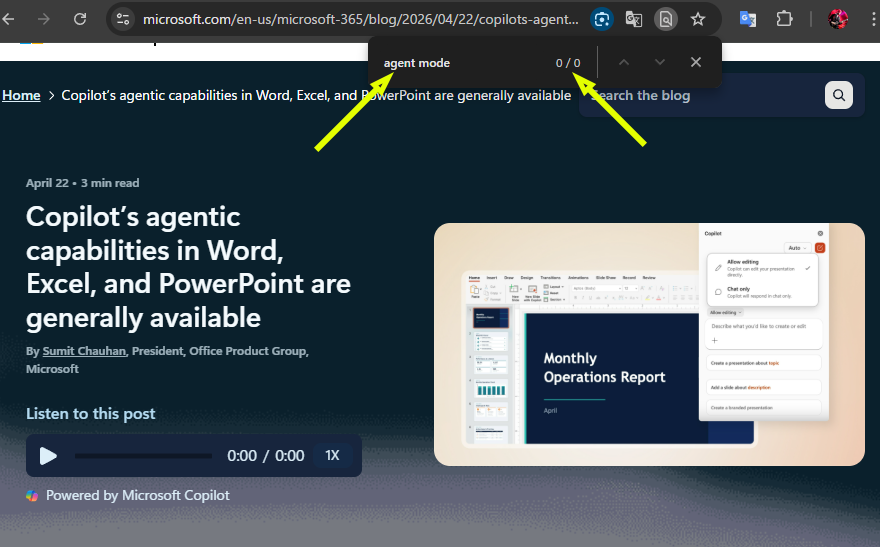Click the audio progress slider track
This screenshot has width=880, height=547.
(x=143, y=456)
